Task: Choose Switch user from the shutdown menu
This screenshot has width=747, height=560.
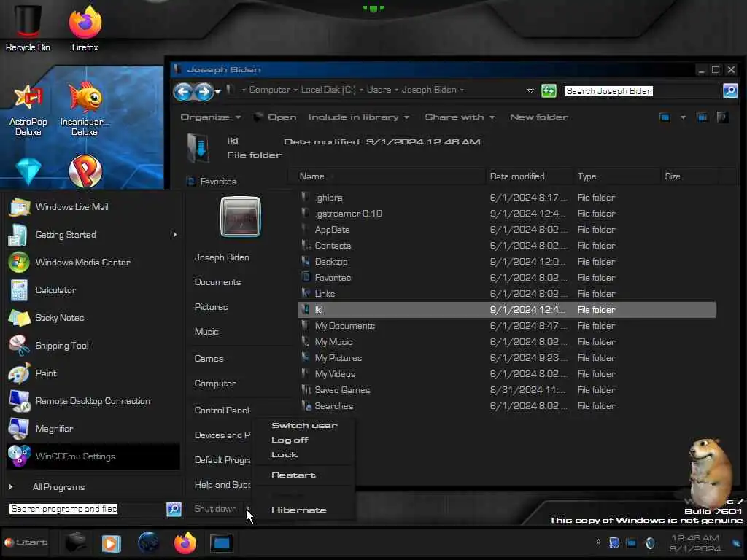Action: click(x=304, y=426)
